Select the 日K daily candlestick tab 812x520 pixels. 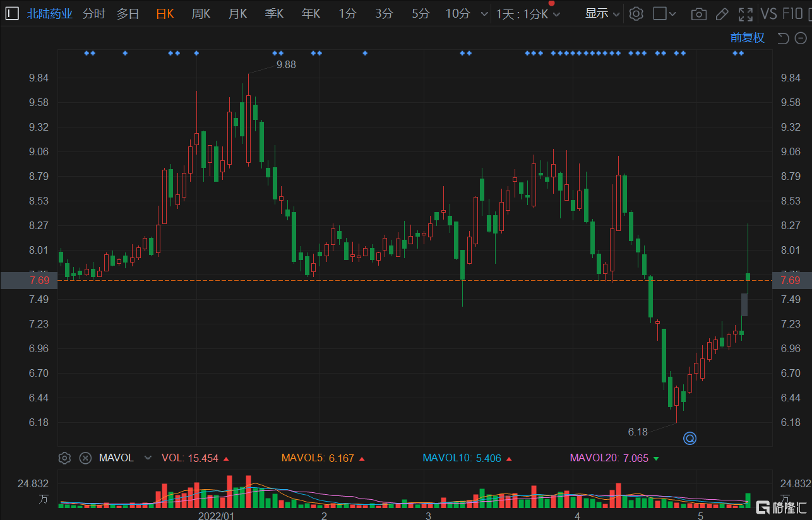(165, 13)
